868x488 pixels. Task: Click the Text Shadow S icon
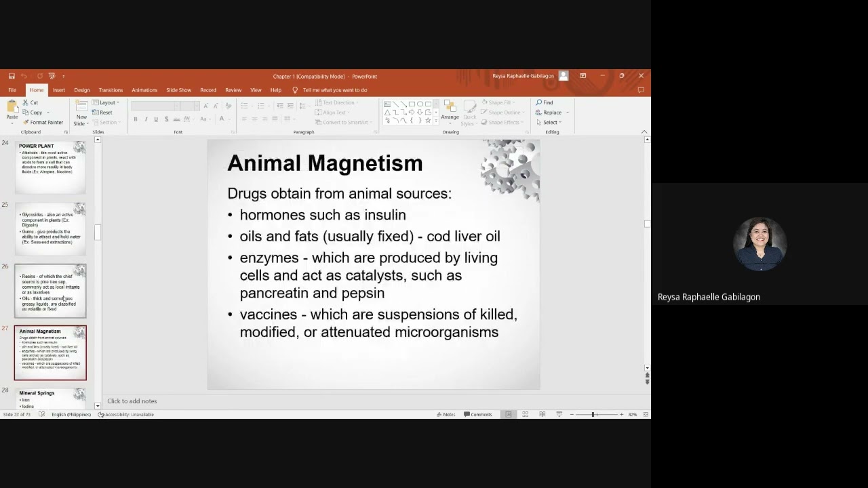click(x=166, y=119)
